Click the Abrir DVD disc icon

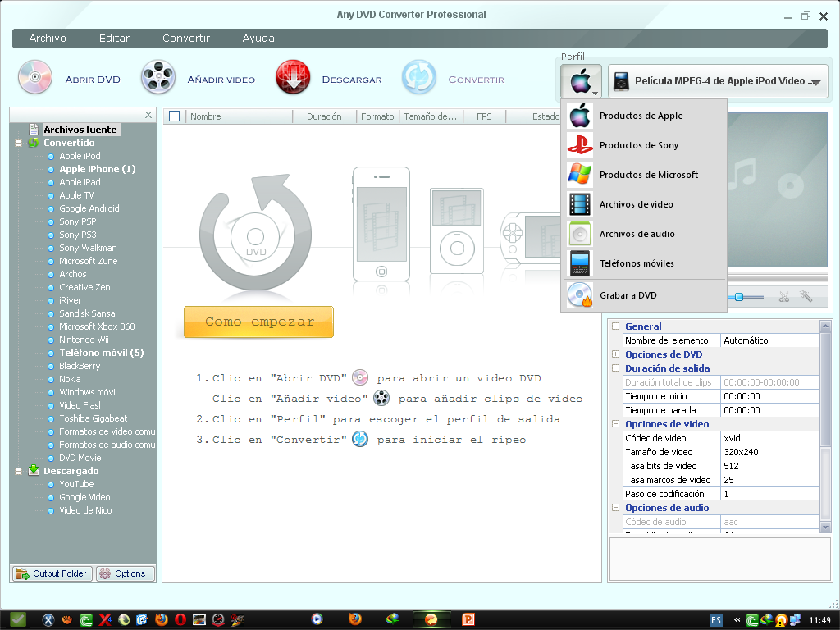coord(34,78)
